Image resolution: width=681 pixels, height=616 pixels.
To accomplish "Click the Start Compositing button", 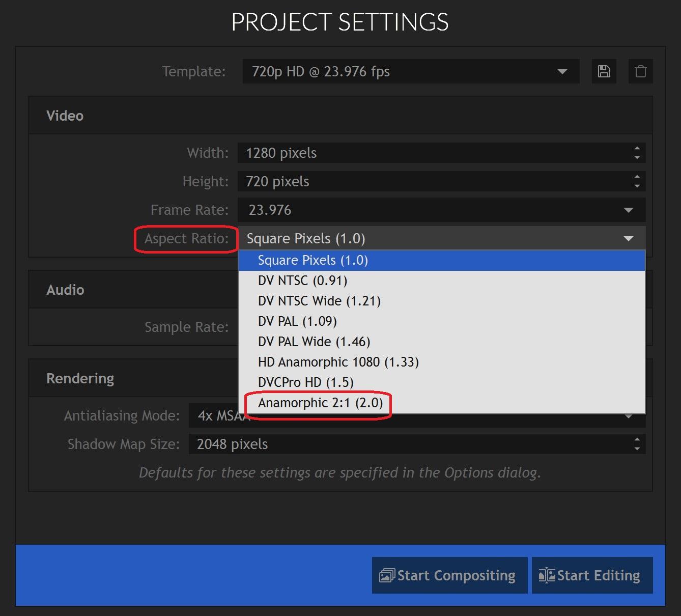I will coord(449,575).
